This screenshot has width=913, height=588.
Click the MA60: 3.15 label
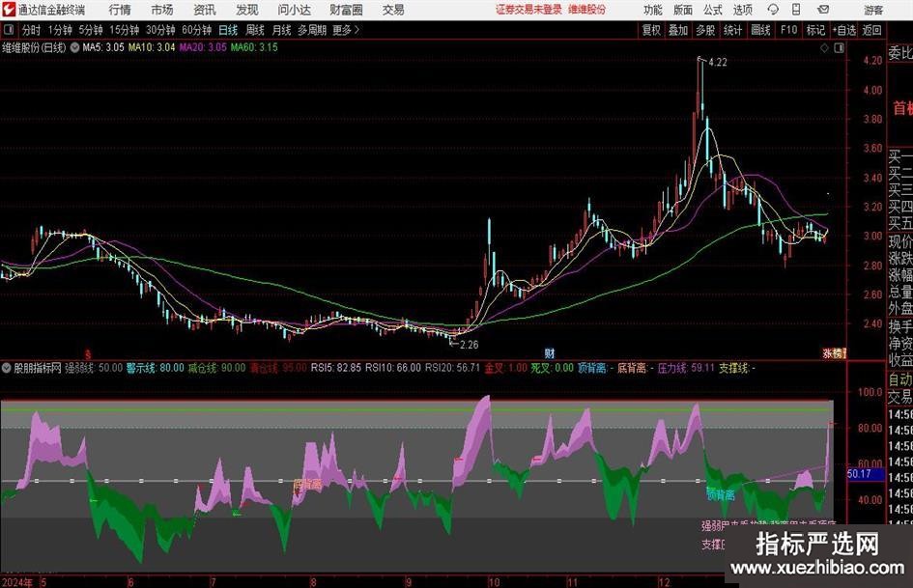click(x=254, y=47)
